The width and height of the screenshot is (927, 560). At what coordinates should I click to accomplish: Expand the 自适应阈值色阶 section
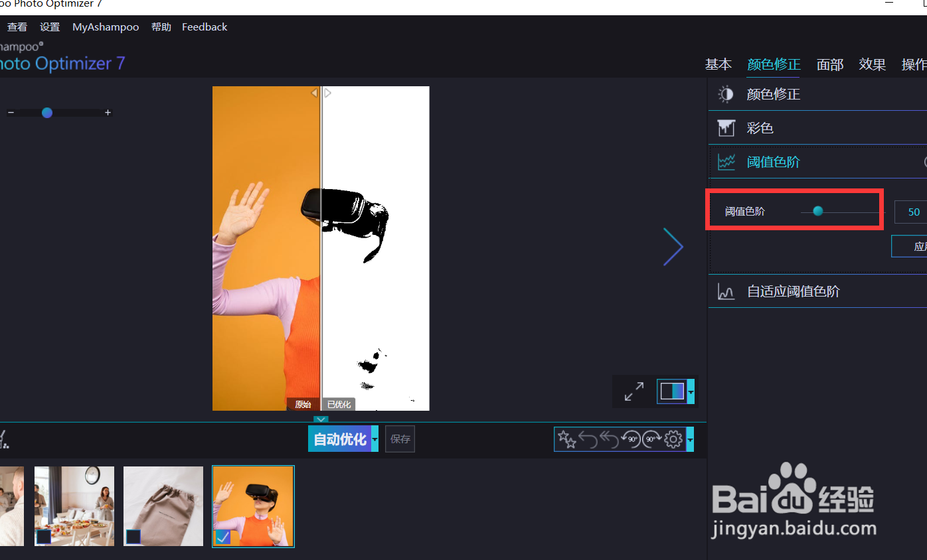[817, 291]
